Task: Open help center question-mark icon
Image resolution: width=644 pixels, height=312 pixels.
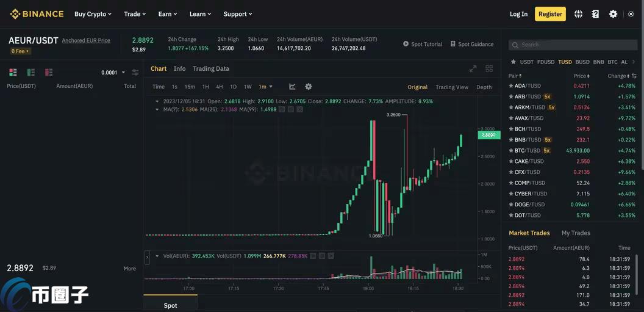Action: (595, 14)
